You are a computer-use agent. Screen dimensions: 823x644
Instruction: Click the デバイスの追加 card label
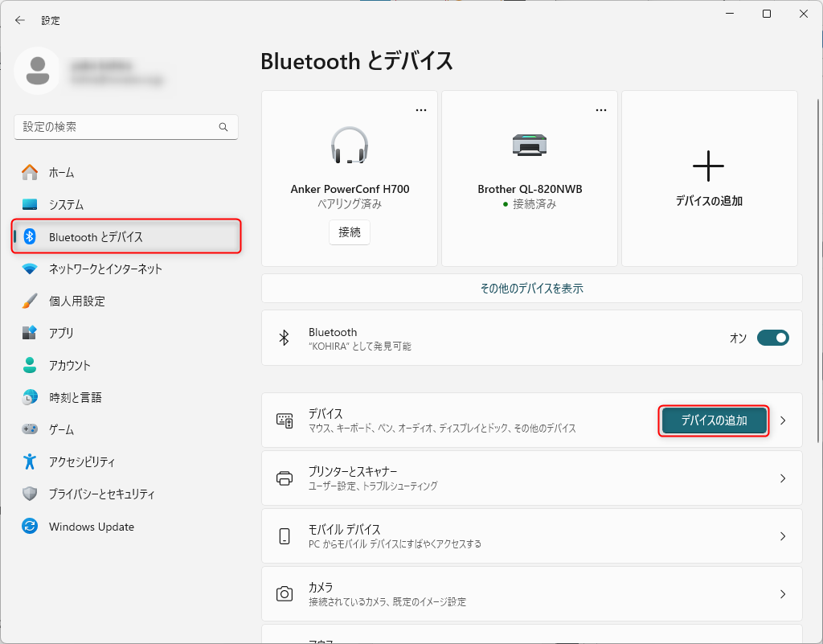point(709,201)
